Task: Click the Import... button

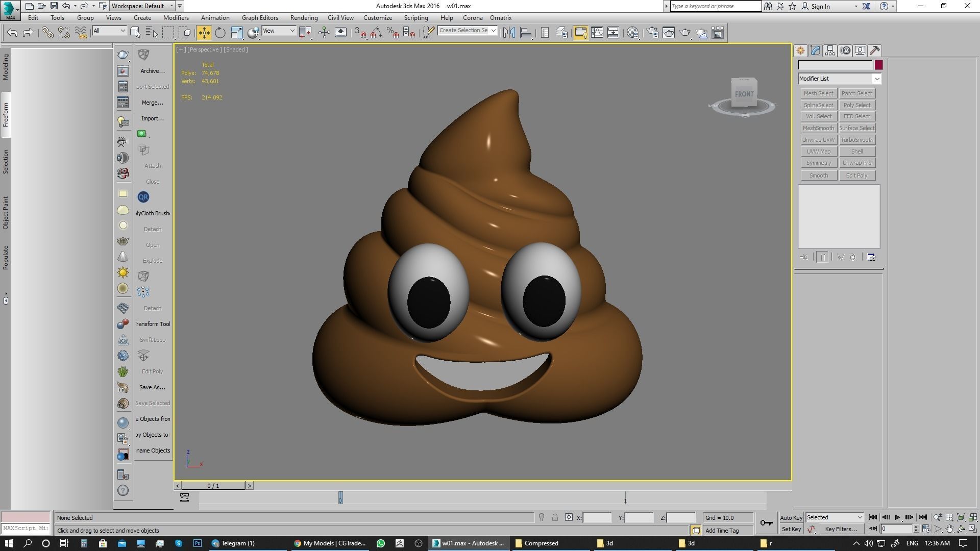Action: [x=152, y=118]
